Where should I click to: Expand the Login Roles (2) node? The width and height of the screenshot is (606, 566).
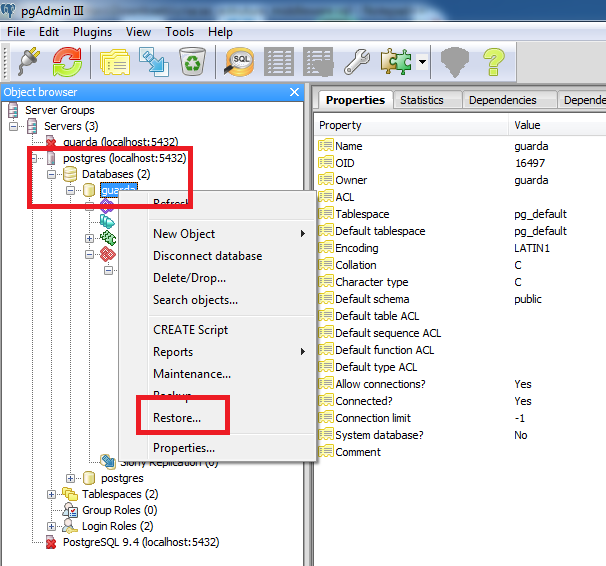coord(51,526)
